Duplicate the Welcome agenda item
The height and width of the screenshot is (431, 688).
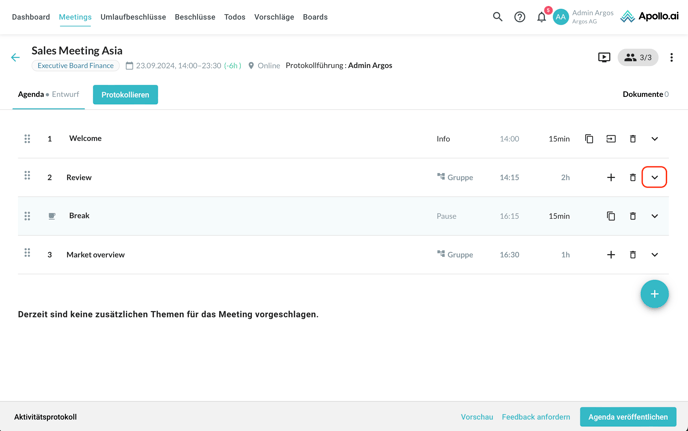(x=589, y=139)
